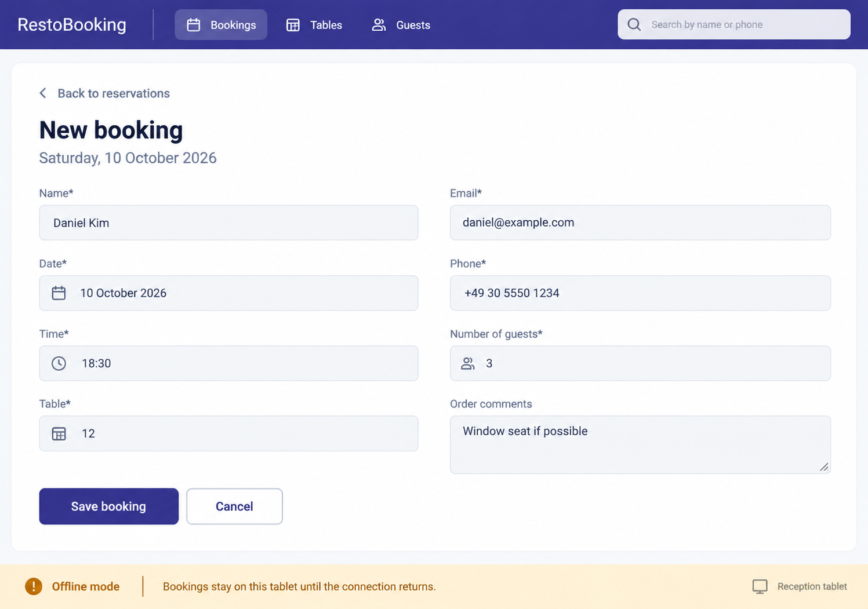Screen dimensions: 868x609
Task: Click the Email* field label
Action: coord(466,193)
